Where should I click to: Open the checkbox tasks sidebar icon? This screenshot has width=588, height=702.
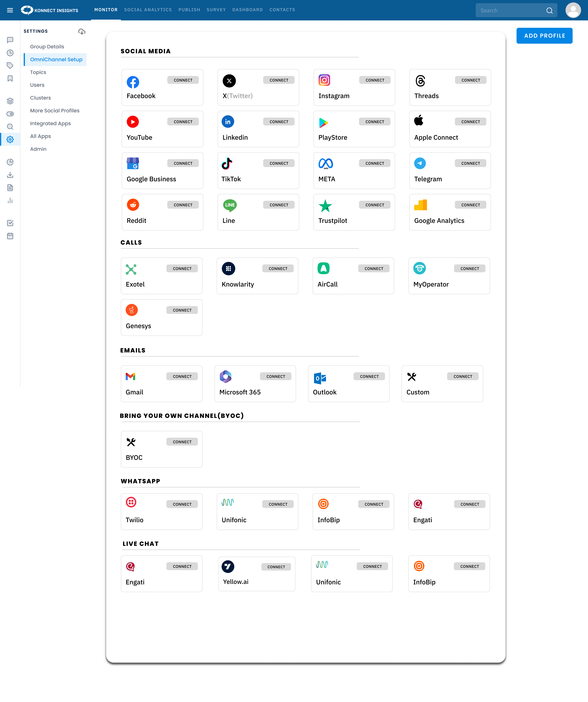point(10,223)
